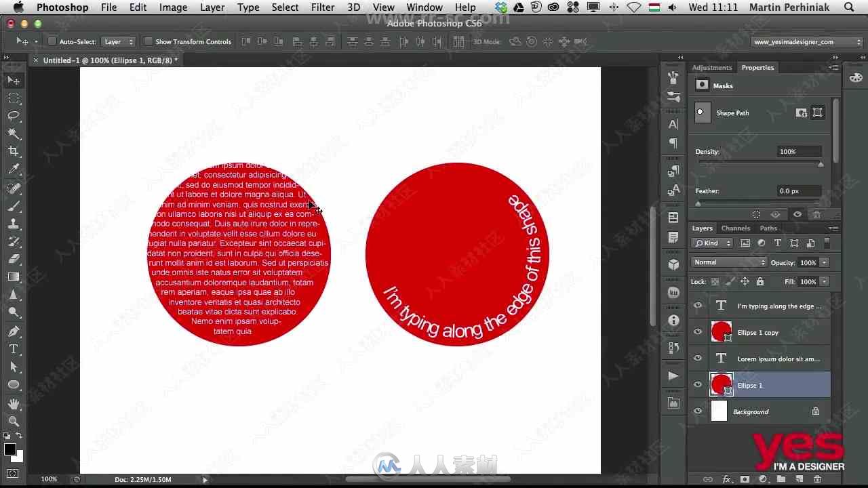Viewport: 868px width, 488px height.
Task: Open the Paragraph panel icon
Action: point(673,143)
